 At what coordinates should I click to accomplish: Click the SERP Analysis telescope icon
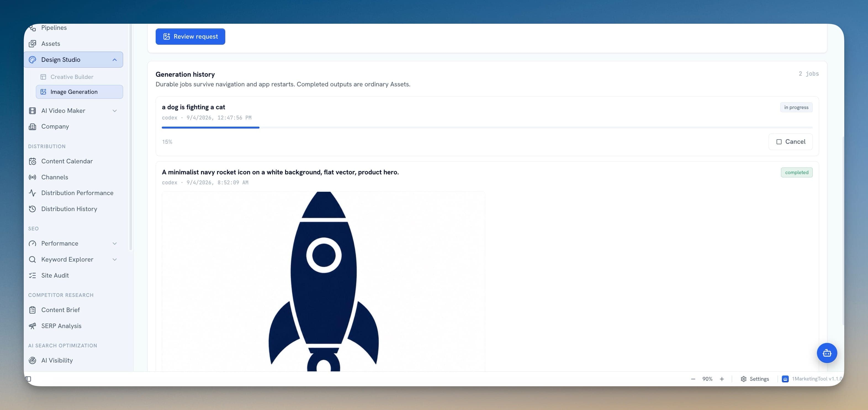coord(32,326)
